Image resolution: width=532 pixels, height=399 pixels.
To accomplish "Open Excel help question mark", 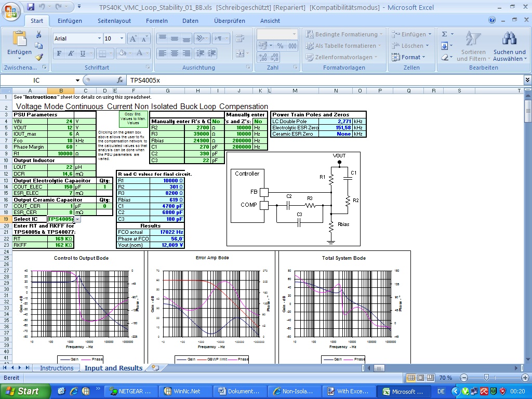I will 492,20.
